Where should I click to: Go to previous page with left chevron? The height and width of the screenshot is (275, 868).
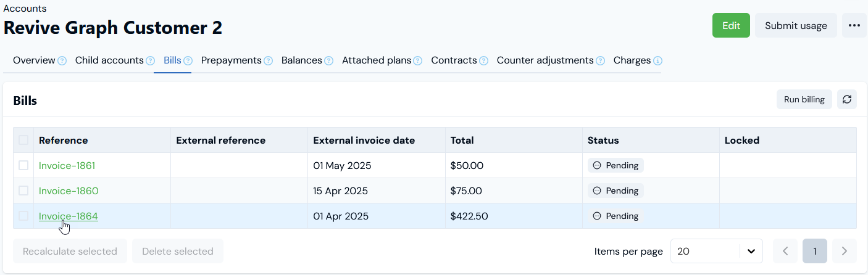[785, 251]
